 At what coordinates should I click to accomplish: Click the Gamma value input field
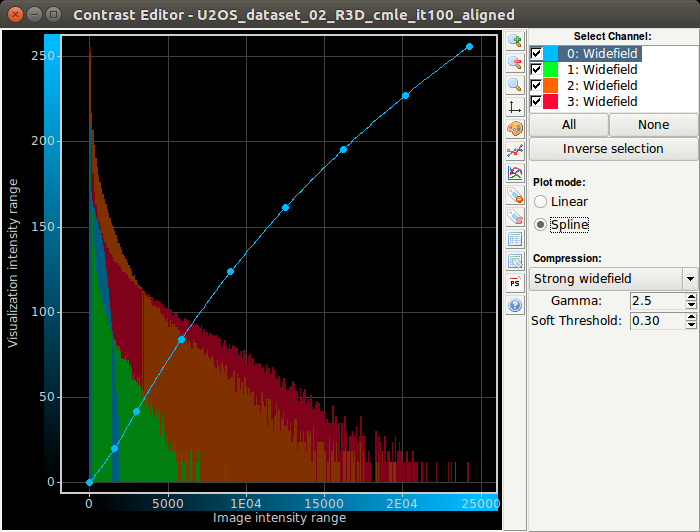click(656, 301)
